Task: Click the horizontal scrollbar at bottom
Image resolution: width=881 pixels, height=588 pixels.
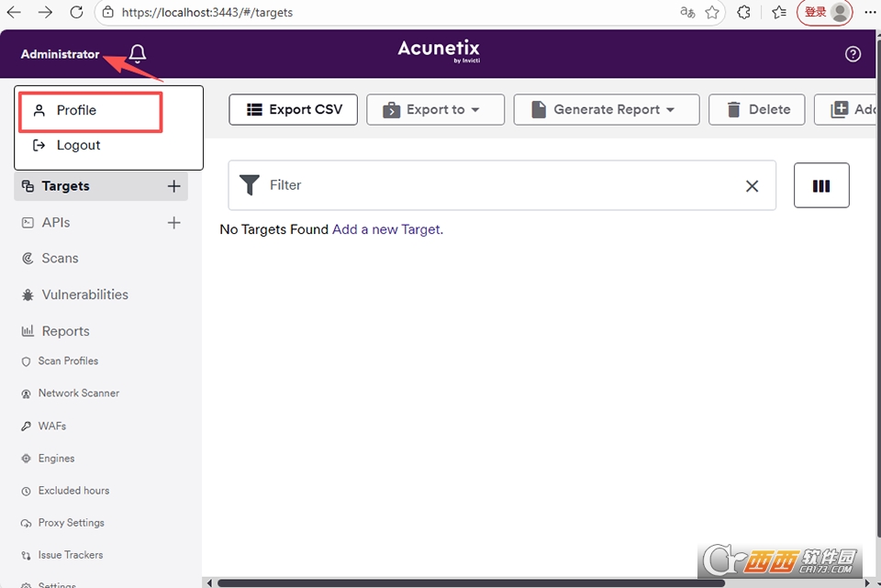Action: tap(471, 582)
